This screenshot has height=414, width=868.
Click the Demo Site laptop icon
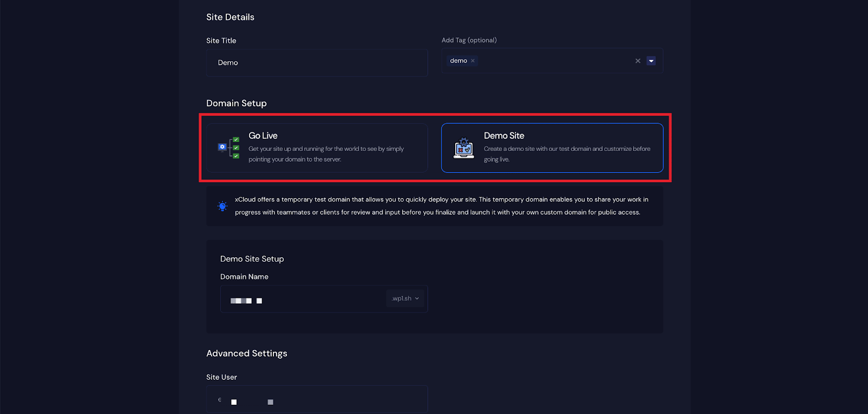point(464,148)
